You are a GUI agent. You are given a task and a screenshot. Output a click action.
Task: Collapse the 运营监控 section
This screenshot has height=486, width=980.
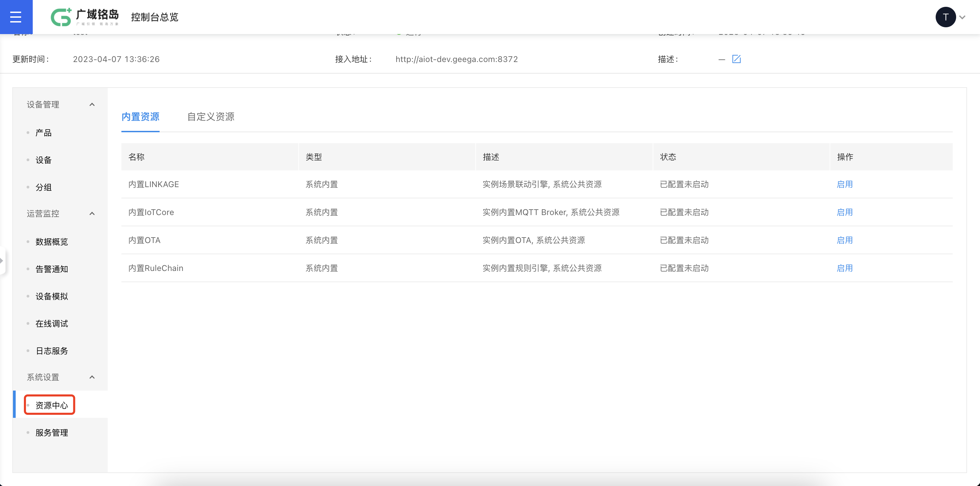[x=92, y=214]
